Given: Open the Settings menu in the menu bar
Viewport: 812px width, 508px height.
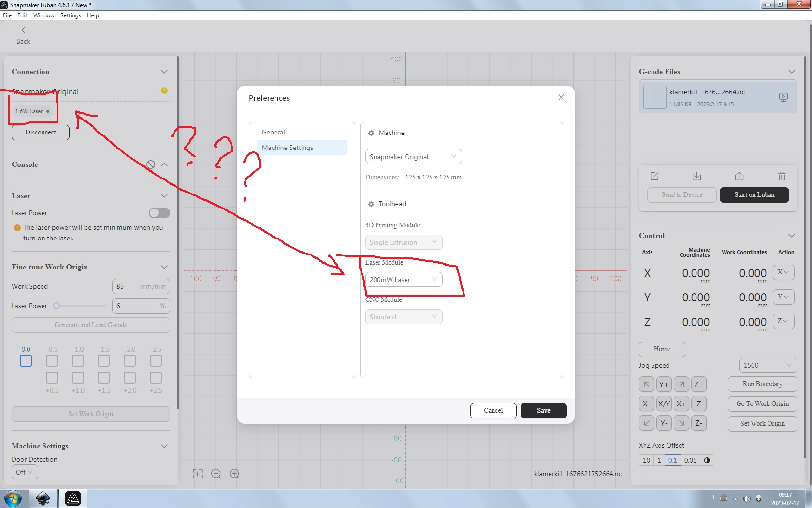Looking at the screenshot, I should pos(71,15).
